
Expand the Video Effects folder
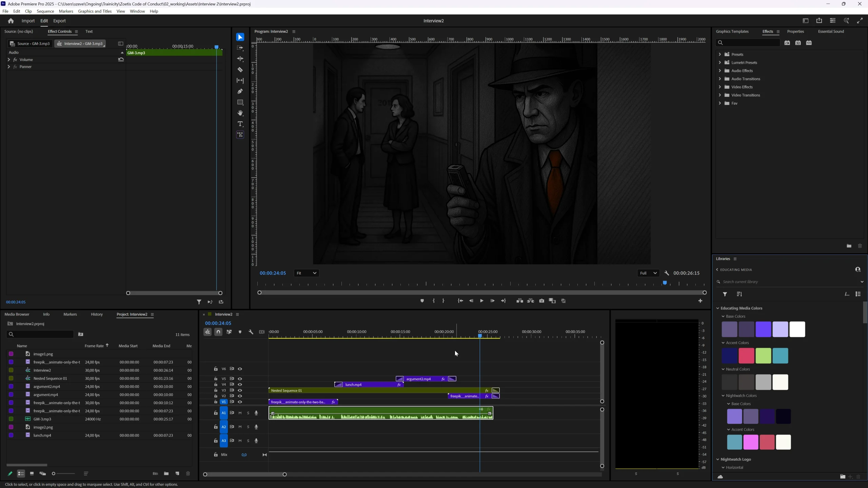[720, 87]
